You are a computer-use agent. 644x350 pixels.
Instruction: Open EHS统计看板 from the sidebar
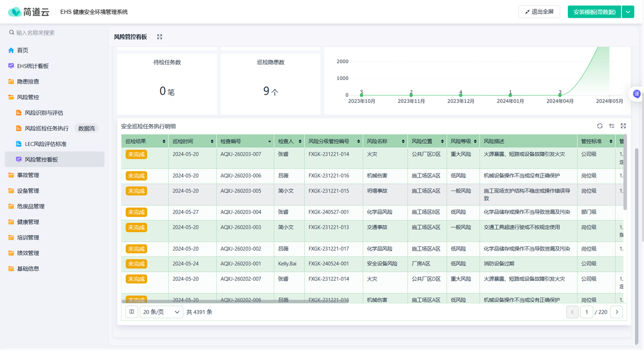(x=33, y=66)
